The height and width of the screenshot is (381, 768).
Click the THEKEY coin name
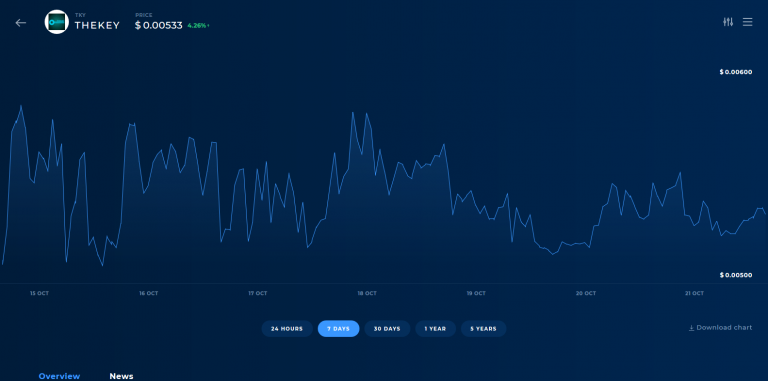[97, 25]
